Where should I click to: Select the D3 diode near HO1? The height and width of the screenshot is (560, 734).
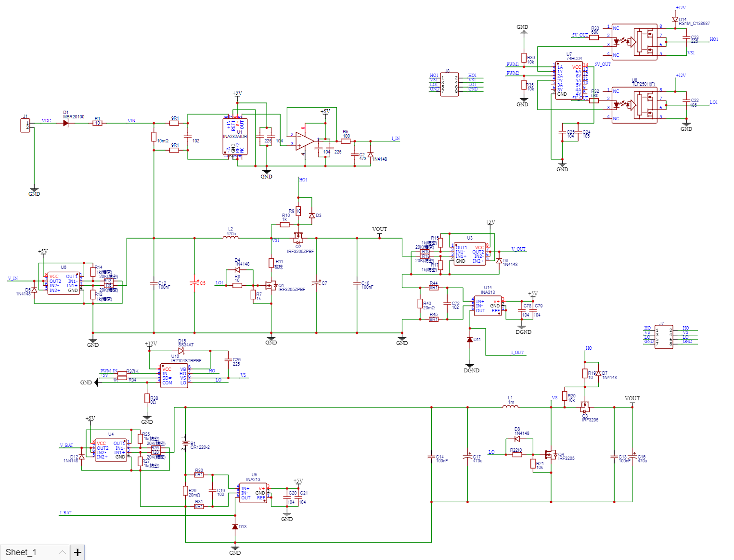pos(311,216)
